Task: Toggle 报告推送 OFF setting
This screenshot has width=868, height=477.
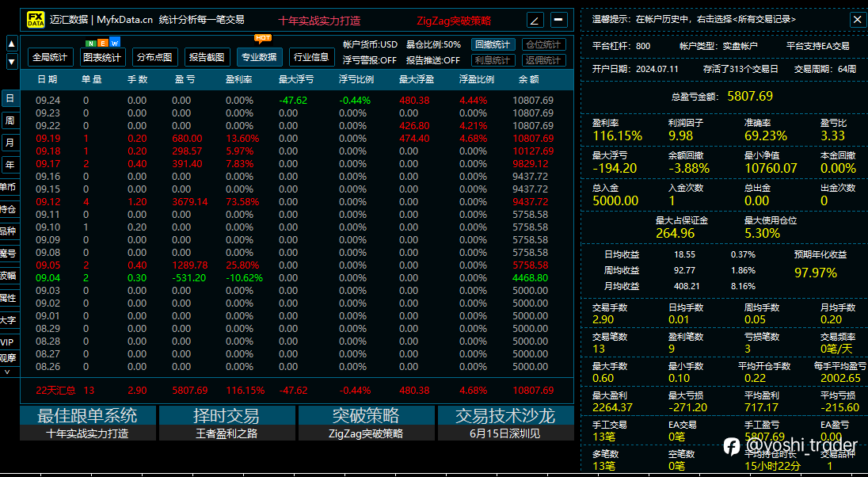Action: tap(433, 60)
